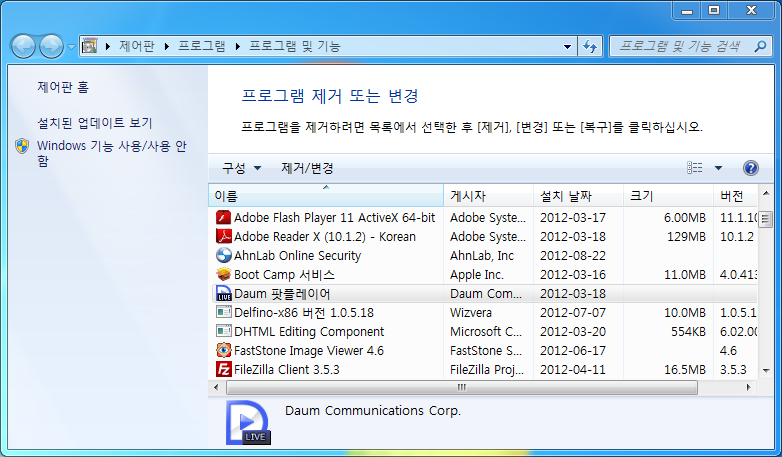The image size is (782, 457).
Task: Open the 구성 dropdown menu
Action: [x=241, y=168]
